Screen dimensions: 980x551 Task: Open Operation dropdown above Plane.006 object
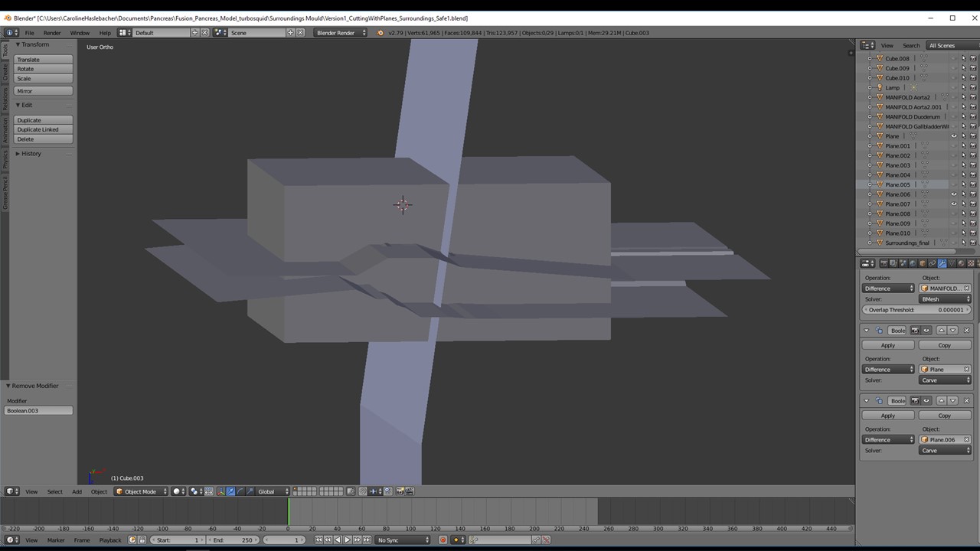click(x=888, y=440)
